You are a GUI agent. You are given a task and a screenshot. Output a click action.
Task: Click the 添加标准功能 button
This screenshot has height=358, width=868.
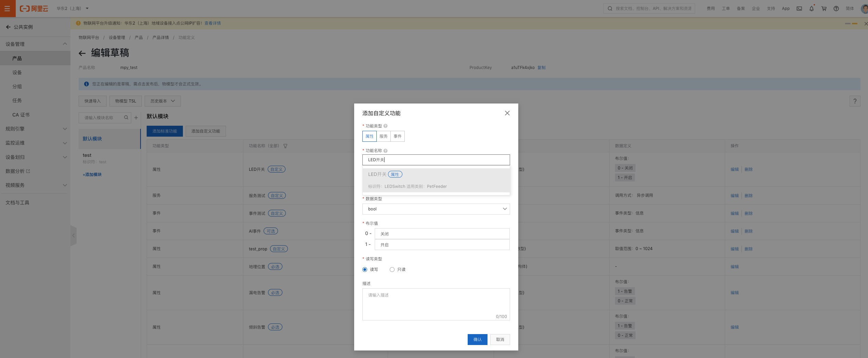[x=165, y=131]
